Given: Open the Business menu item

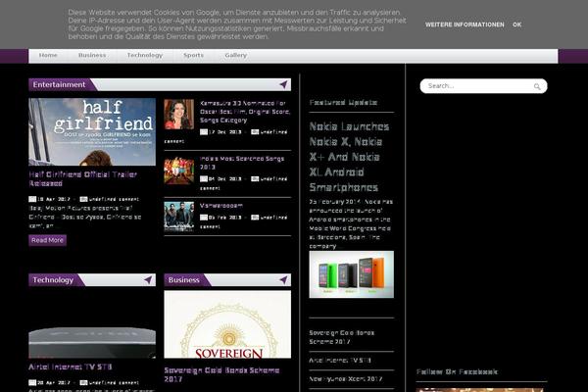Looking at the screenshot, I should click(x=92, y=55).
